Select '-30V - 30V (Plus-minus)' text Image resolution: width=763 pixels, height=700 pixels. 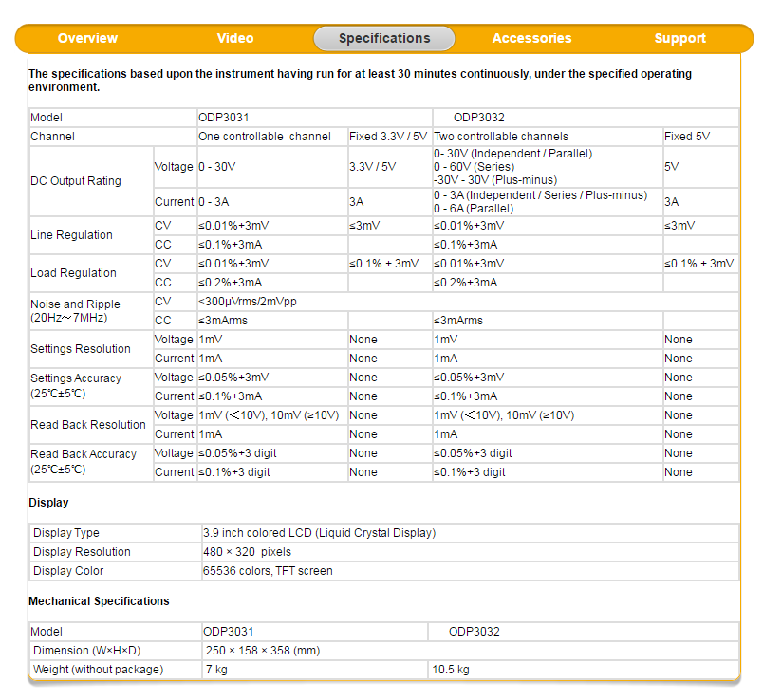[x=495, y=180]
